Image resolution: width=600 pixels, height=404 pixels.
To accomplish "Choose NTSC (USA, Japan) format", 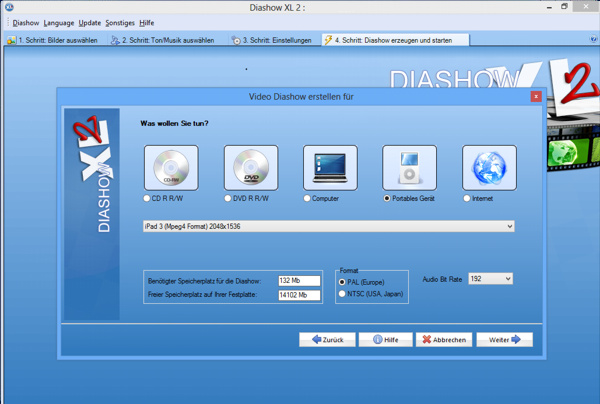I will [x=371, y=294].
